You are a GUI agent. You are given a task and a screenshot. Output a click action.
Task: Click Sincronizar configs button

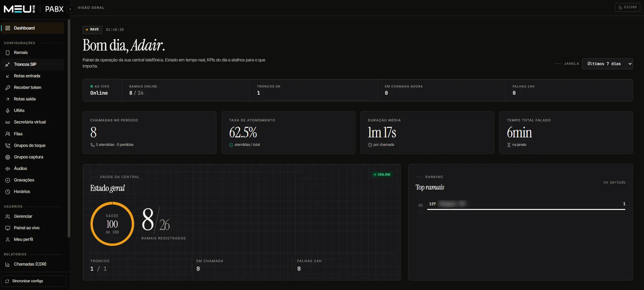click(x=34, y=281)
